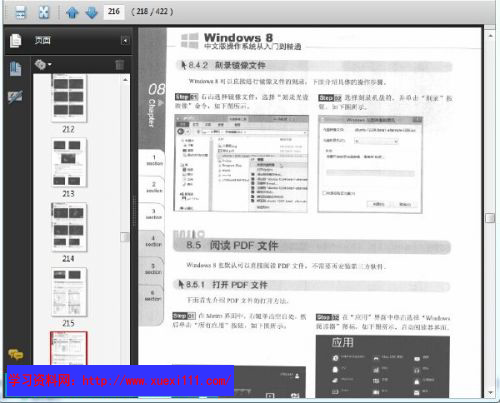Viewport: 500px width, 403px height.
Task: Select page 214 thumbnail
Action: [69, 227]
